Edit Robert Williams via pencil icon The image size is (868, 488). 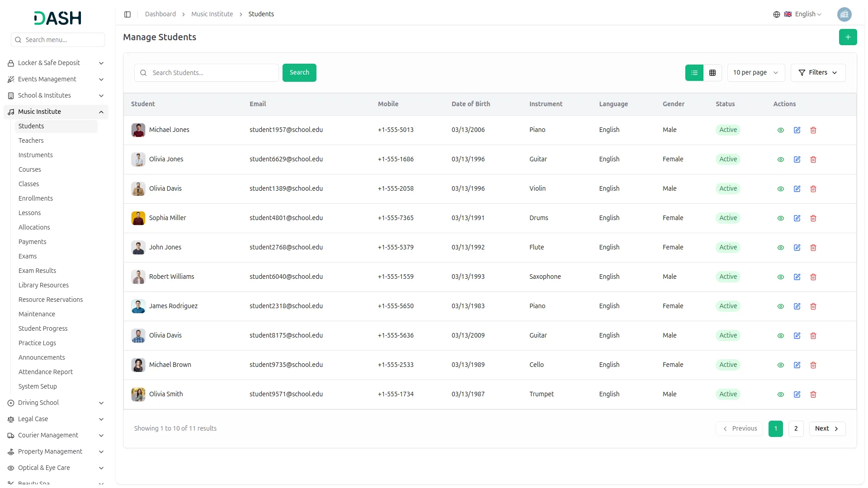click(x=797, y=277)
